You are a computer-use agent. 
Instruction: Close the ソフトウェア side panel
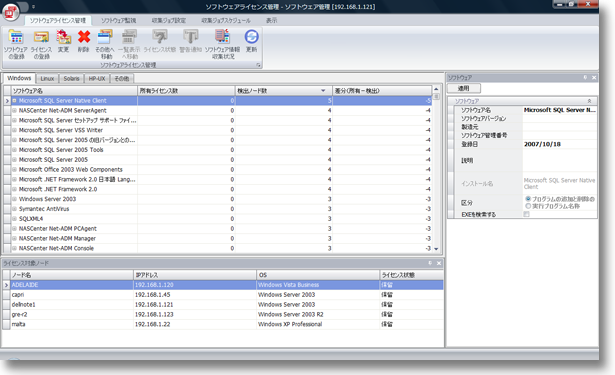(594, 77)
